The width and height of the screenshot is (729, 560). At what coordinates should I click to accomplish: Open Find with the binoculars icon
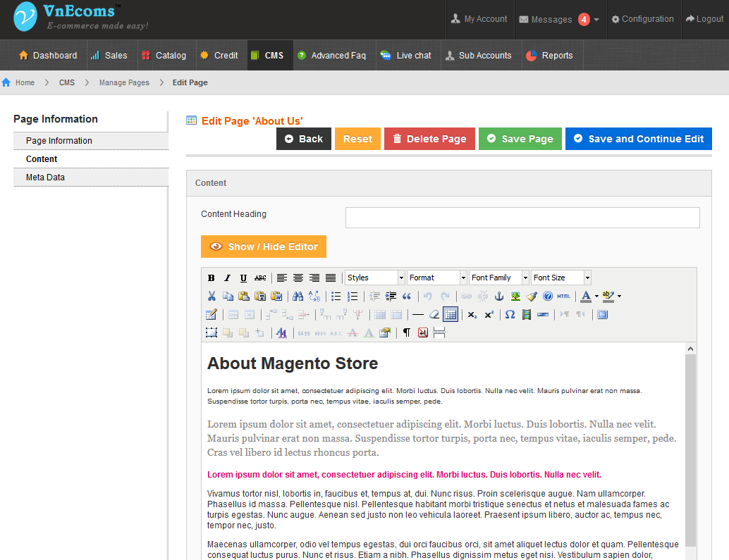click(x=298, y=297)
